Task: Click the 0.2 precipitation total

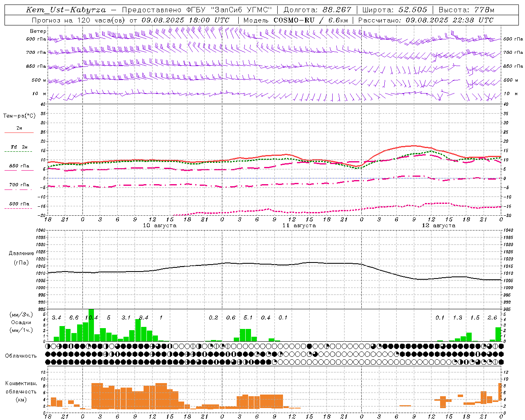Action: coord(213,318)
